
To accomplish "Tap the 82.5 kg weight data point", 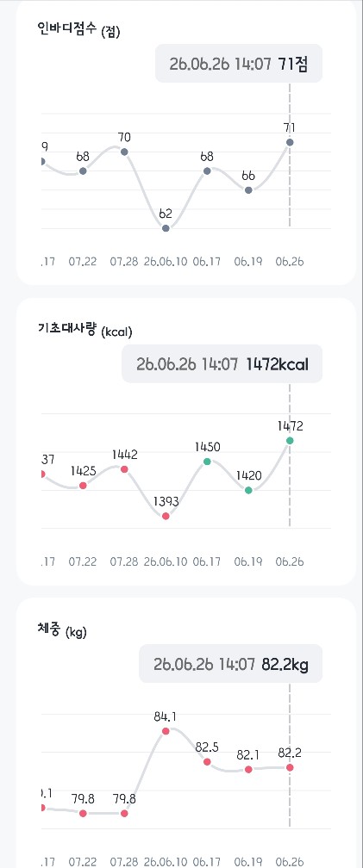I will (x=207, y=762).
